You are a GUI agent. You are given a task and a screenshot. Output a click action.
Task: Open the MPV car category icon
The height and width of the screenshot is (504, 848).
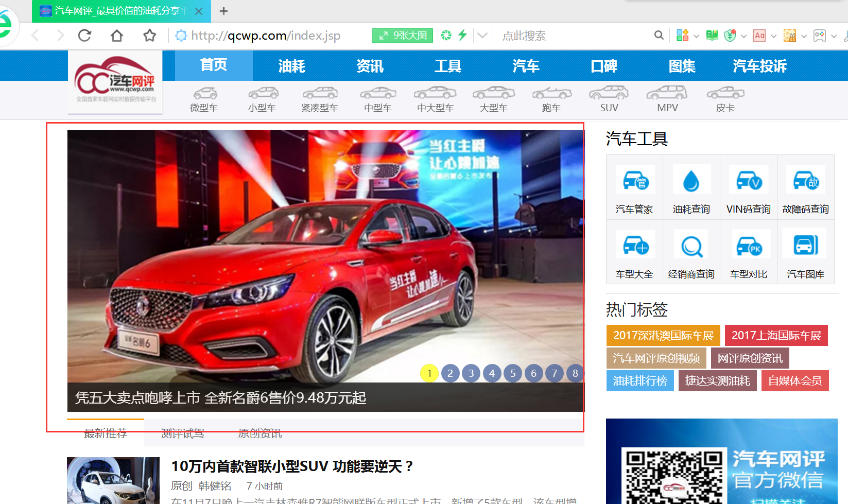point(667,93)
